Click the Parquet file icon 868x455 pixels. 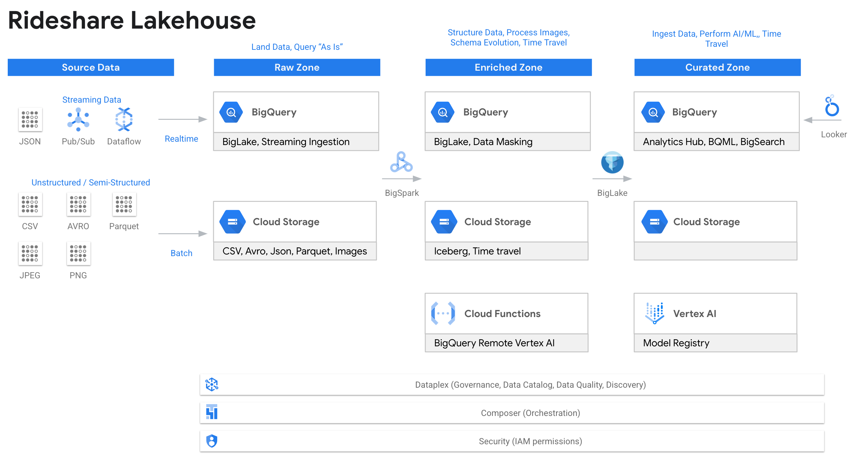tap(124, 204)
